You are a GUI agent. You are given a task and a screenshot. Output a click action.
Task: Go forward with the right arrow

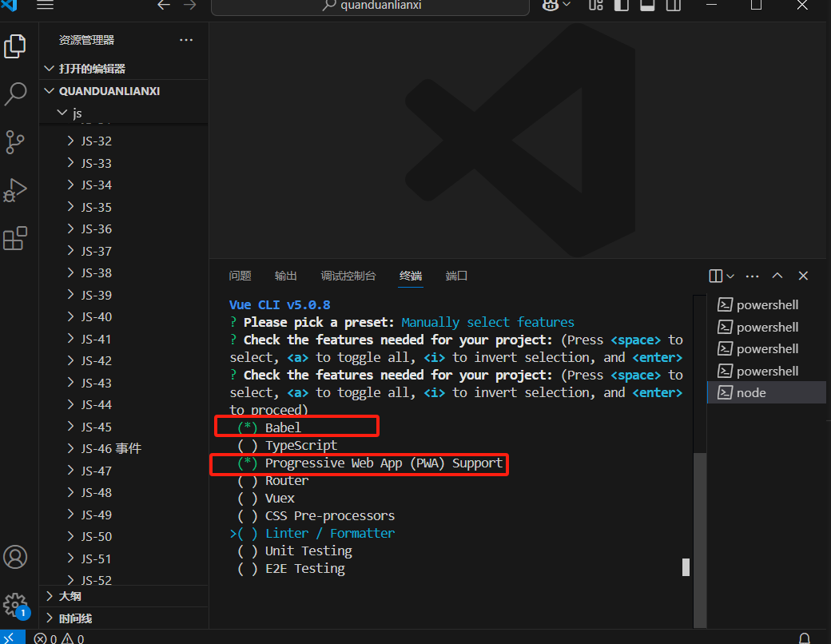pos(189,6)
